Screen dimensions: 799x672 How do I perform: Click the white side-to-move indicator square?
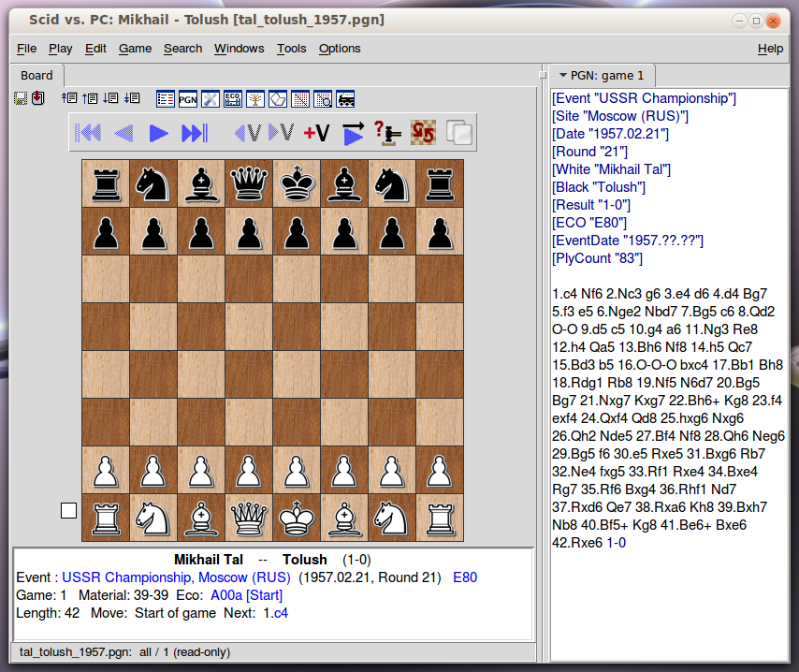[x=68, y=510]
